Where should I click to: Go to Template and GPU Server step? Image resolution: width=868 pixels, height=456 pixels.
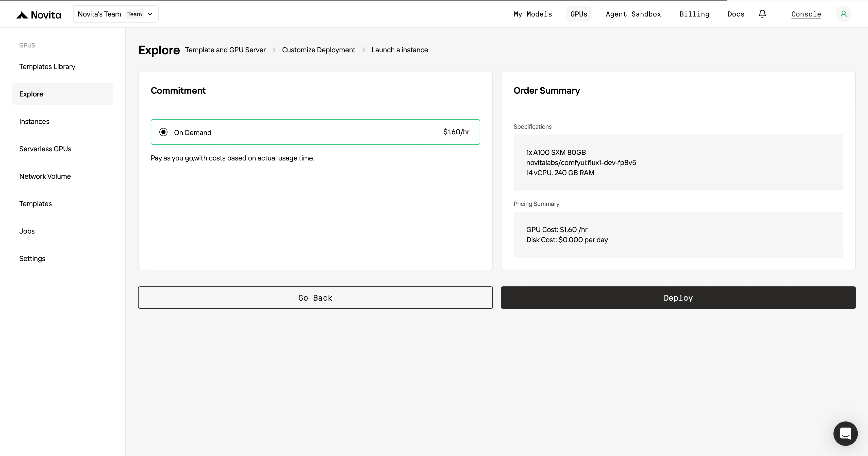coord(225,50)
